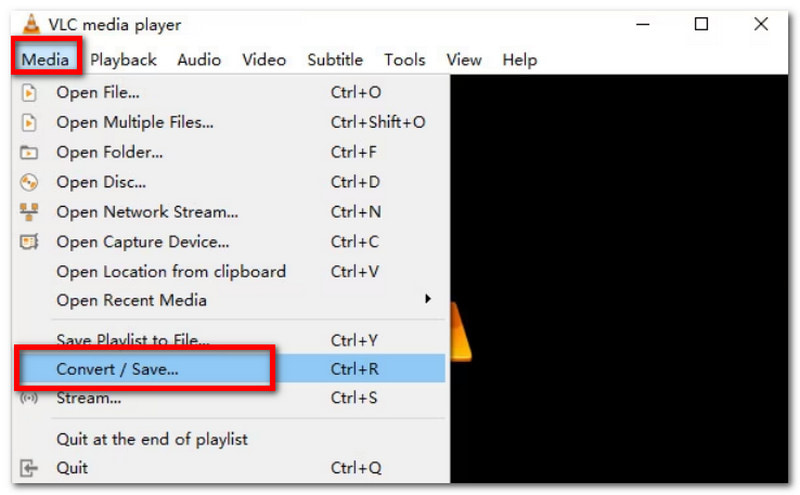Select Open Disc... menu entry
Image resolution: width=800 pixels, height=495 pixels.
coord(231,182)
